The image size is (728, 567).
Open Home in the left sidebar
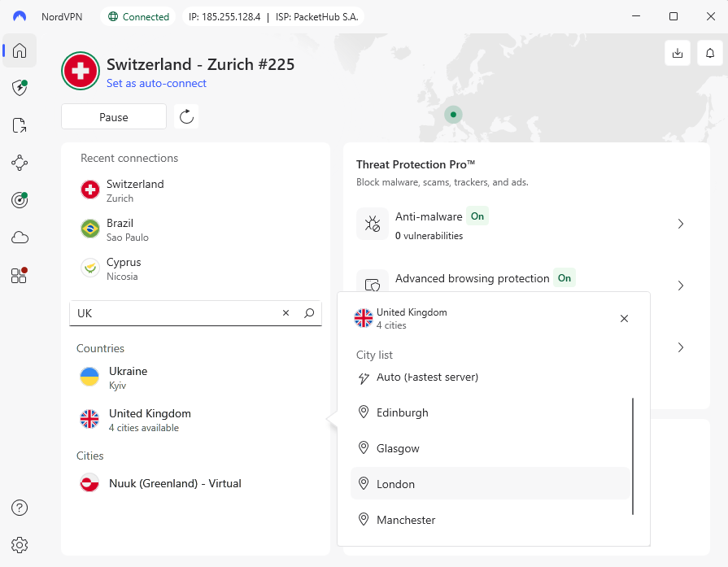click(19, 50)
